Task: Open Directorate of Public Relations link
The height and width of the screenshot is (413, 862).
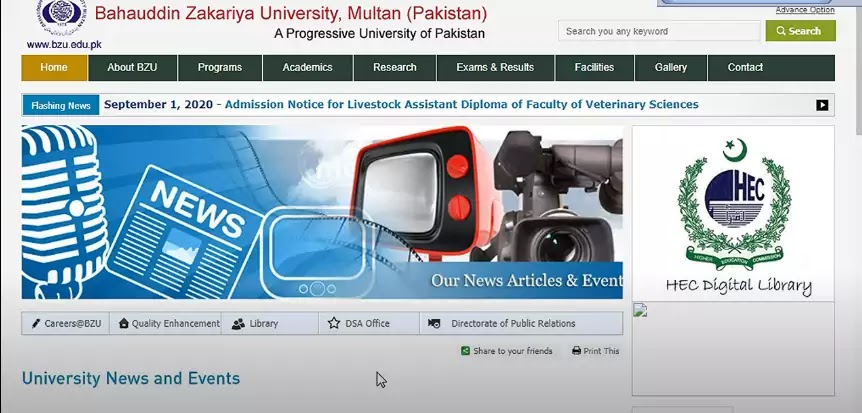Action: (x=513, y=323)
